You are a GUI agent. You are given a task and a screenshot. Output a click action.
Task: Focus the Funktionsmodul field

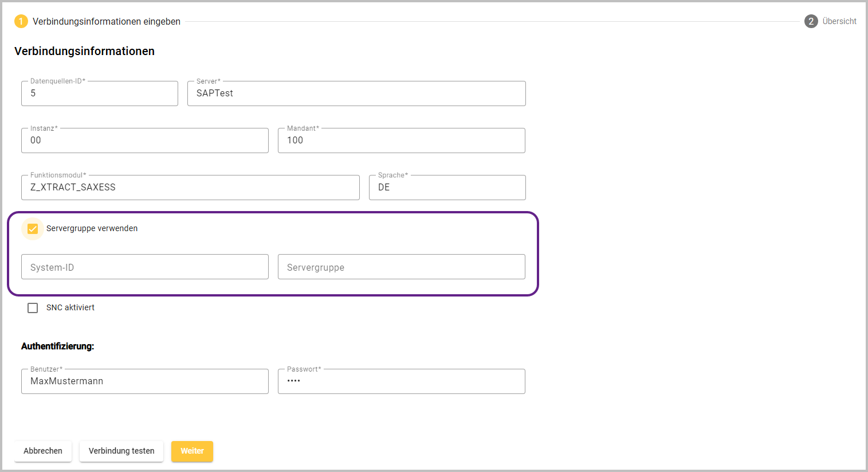190,188
